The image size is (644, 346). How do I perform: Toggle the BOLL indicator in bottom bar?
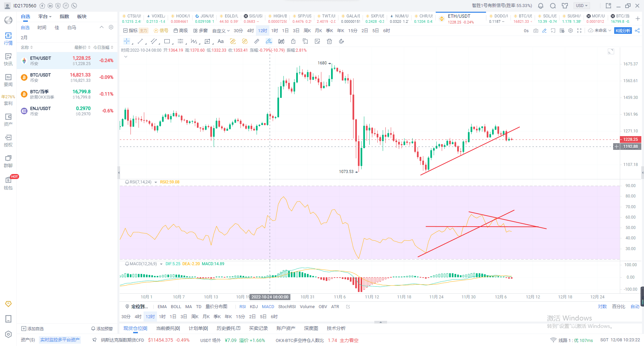coord(176,306)
